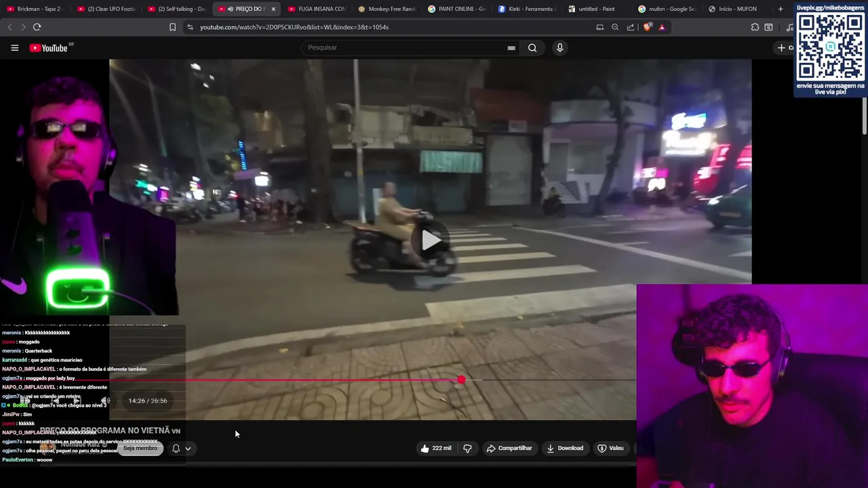Skip to next video in player controls

77,401
